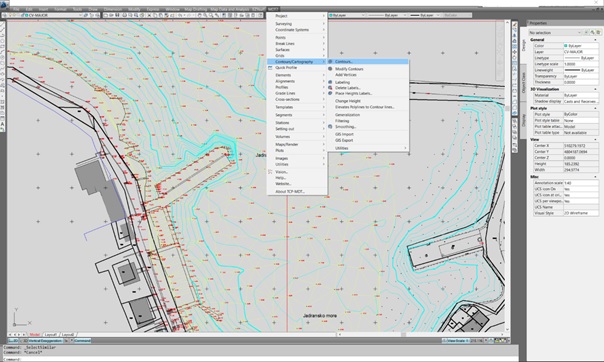Screen dimensions: 604x362
Task: Switch to the Model tab
Action: [x=34, y=335]
